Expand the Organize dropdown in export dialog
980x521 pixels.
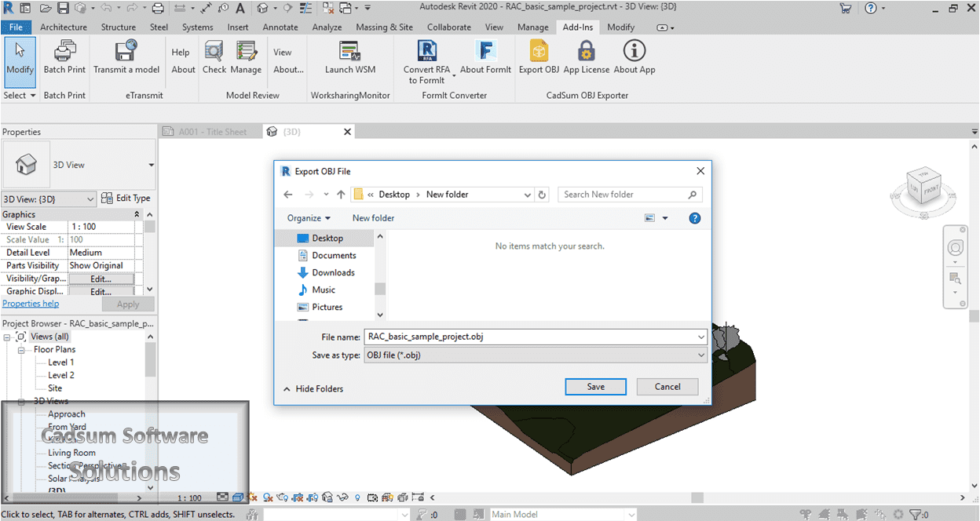pos(307,217)
